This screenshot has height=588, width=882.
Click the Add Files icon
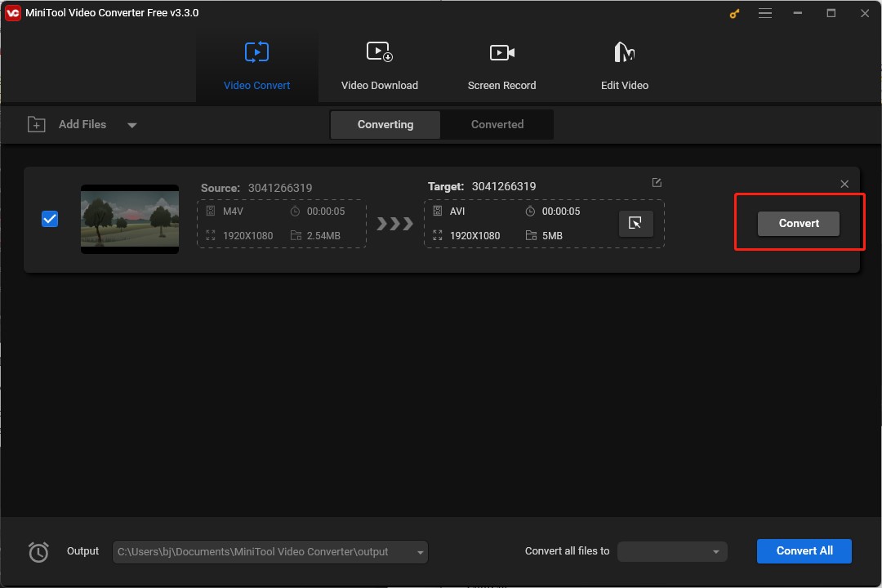[x=36, y=124]
